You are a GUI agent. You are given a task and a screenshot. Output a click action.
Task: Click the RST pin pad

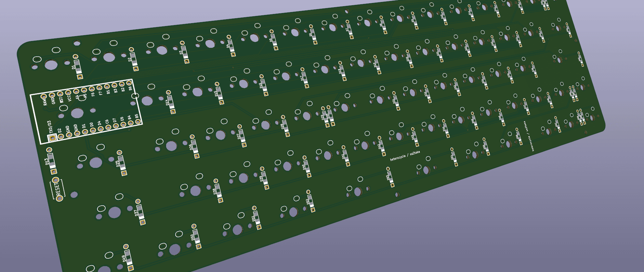[x=60, y=94]
